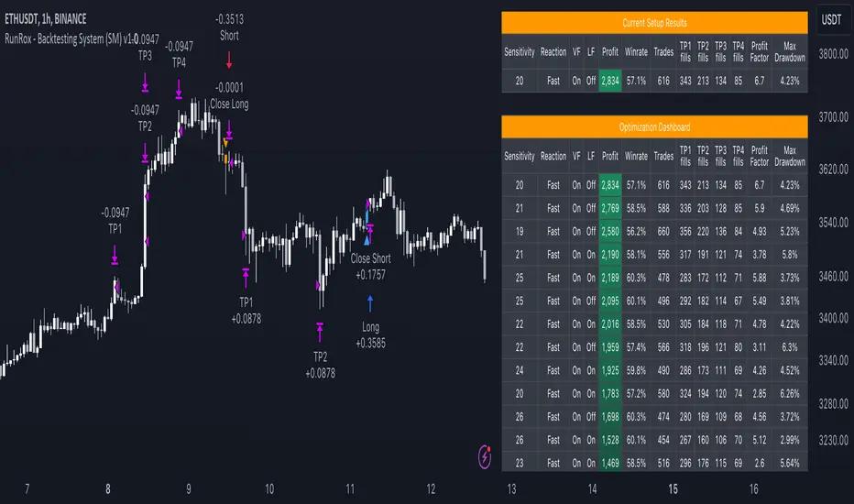Select profit cell 2,769
The image size is (854, 504).
(x=610, y=208)
